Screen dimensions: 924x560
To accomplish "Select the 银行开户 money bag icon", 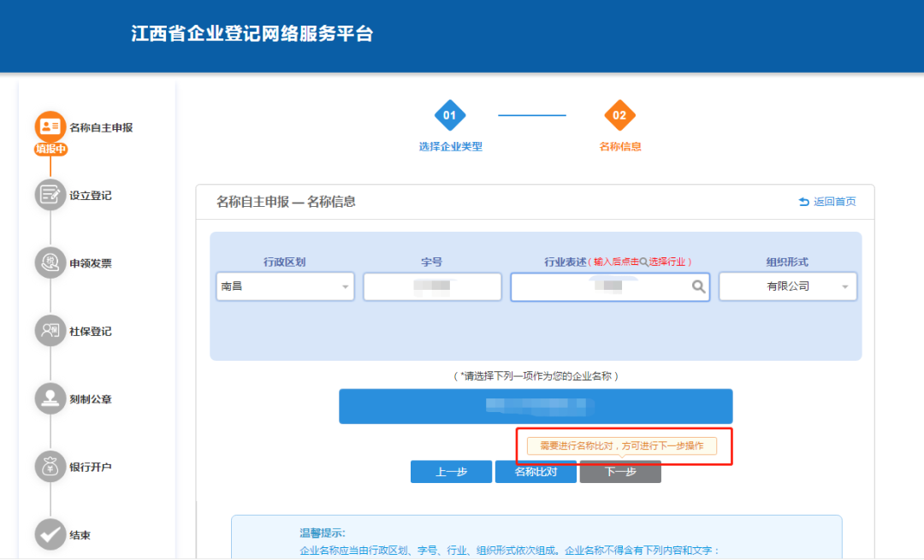I will coord(50,467).
